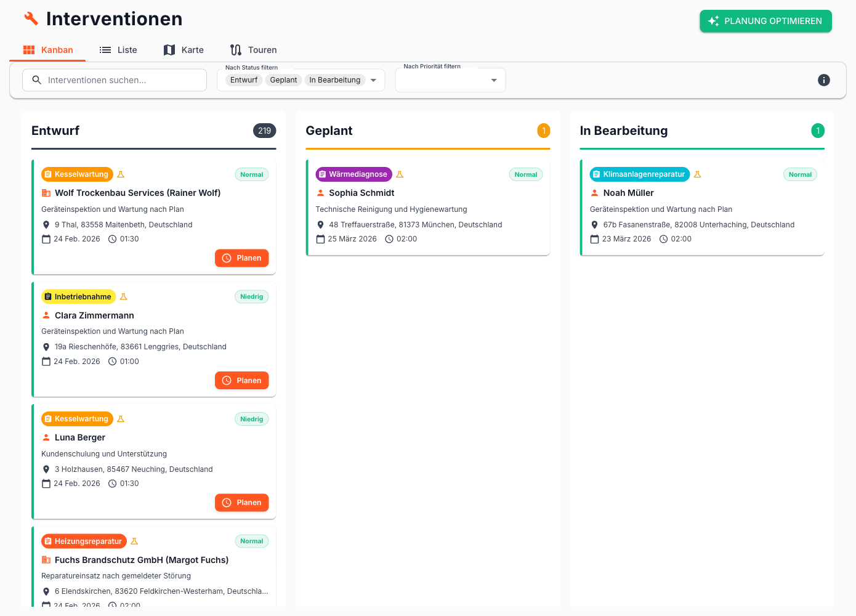Viewport: 856px width, 616px height.
Task: Click the wrench icon beside Interventionen title
Action: (x=31, y=18)
